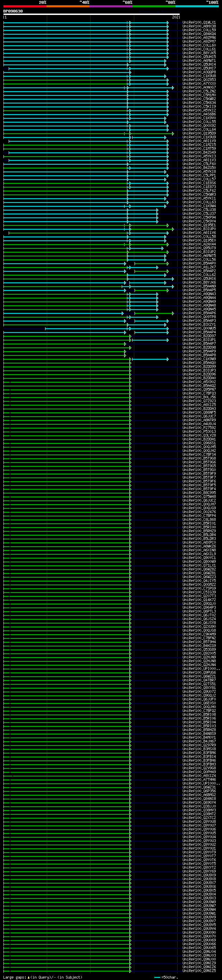Image resolution: width=222 pixels, height=980 pixels.
Task: Open hit UniRef100_Q84K04
Action: tap(199, 34)
